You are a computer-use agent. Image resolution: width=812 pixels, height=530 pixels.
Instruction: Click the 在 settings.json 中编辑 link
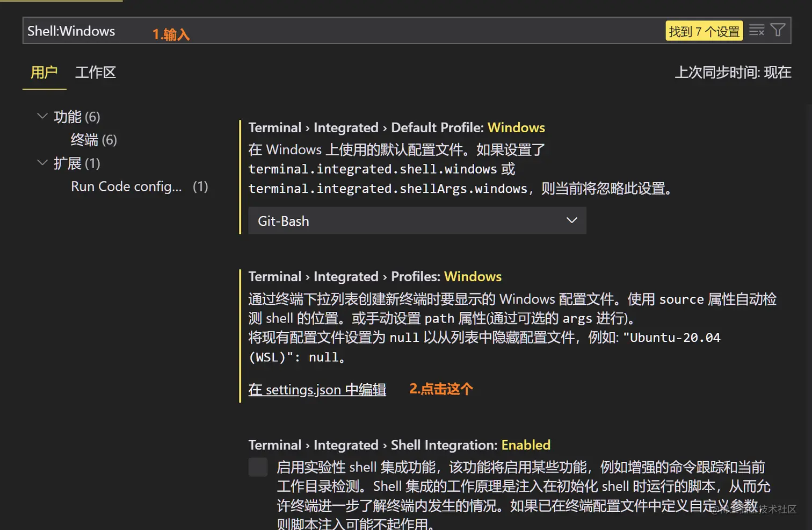(x=317, y=389)
